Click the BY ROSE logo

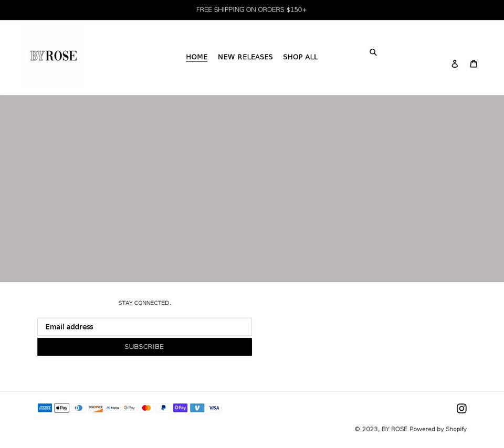tap(52, 56)
